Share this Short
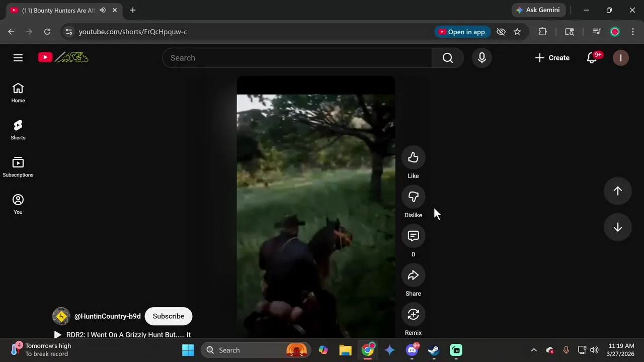Screen dimensions: 644x362 click(413, 276)
